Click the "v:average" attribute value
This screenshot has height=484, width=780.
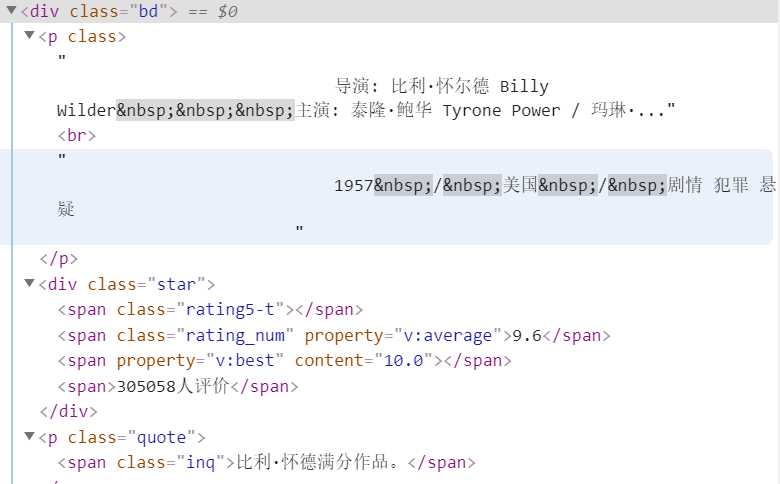point(448,335)
